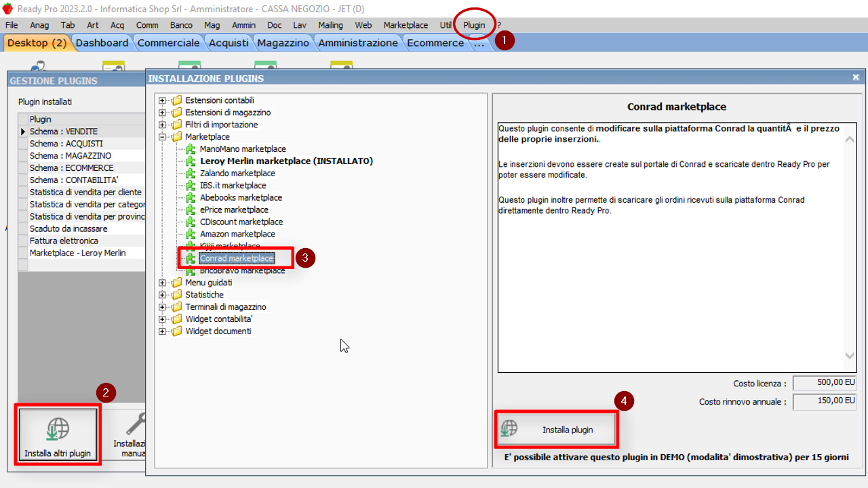
Task: Switch to the Commerciale tab
Action: point(169,43)
